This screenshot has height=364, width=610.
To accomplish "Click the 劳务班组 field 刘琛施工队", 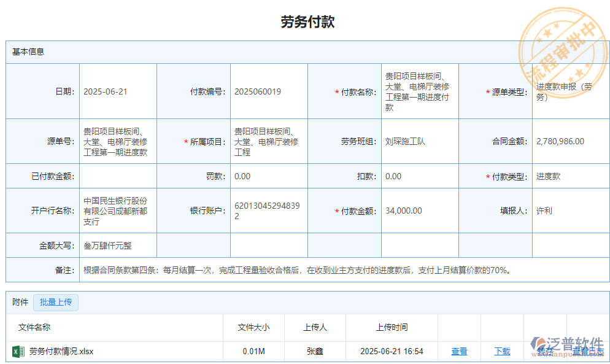I will coord(419,141).
